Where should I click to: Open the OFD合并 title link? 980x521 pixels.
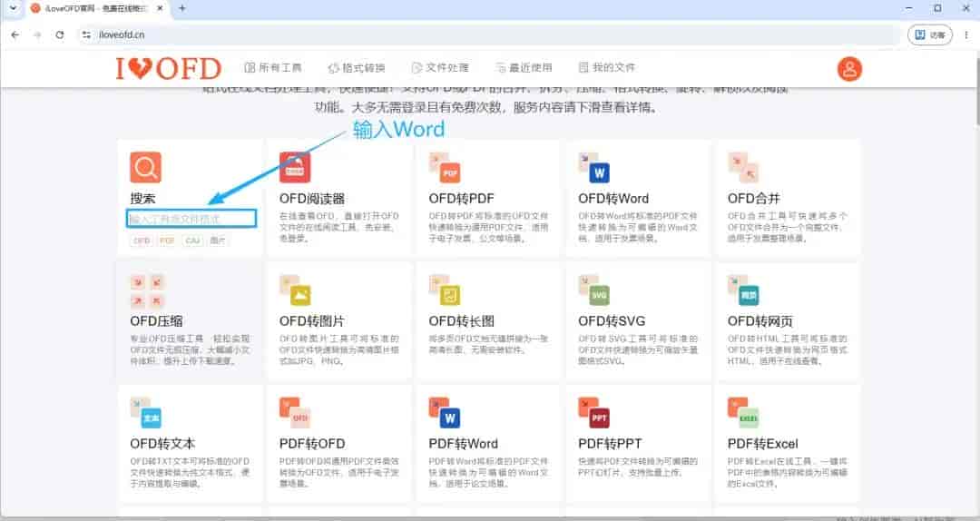[754, 199]
